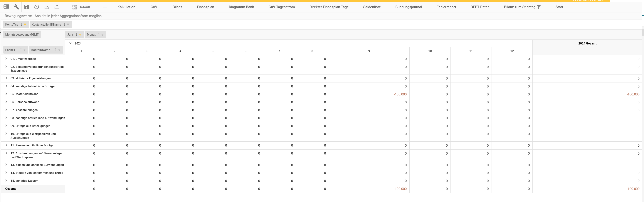Add a new tab with plus icon
The width and height of the screenshot is (644, 202).
click(x=105, y=7)
